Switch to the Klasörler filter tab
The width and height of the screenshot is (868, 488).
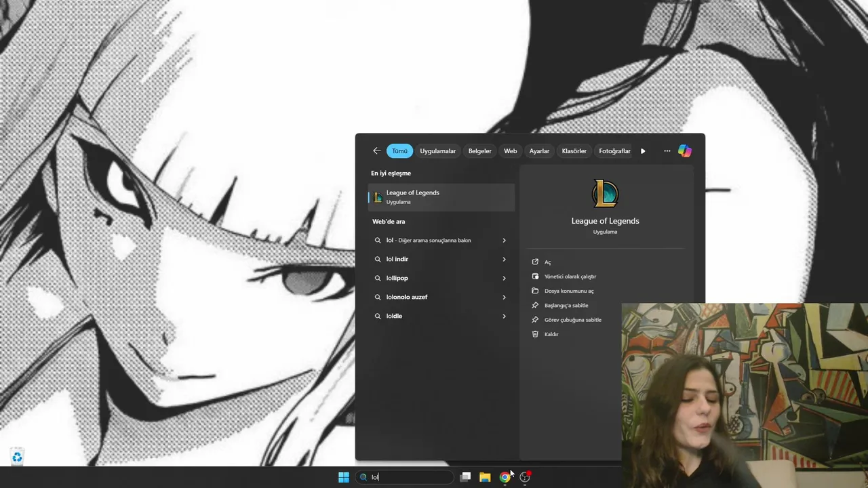[574, 151]
